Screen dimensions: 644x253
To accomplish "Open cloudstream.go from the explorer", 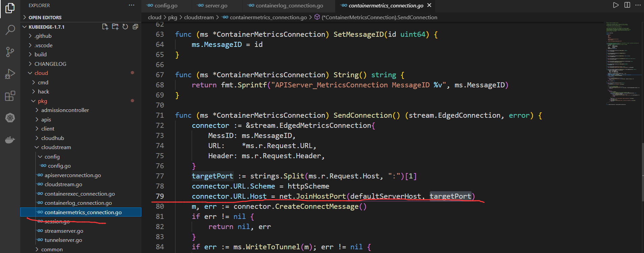I will point(81,185).
